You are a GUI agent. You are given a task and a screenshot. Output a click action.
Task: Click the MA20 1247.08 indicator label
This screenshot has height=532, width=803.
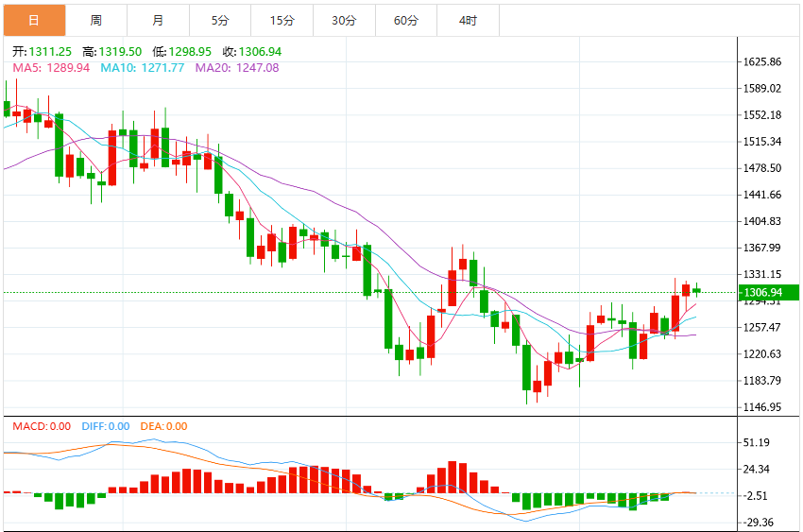[237, 68]
